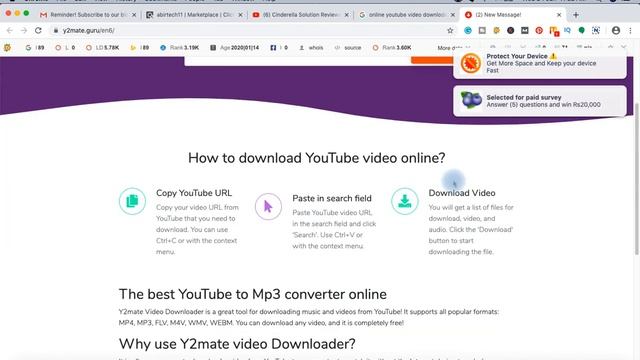Switch to the Cinderella Solution Review tab
Image resolution: width=640 pixels, height=360 pixels.
click(300, 15)
